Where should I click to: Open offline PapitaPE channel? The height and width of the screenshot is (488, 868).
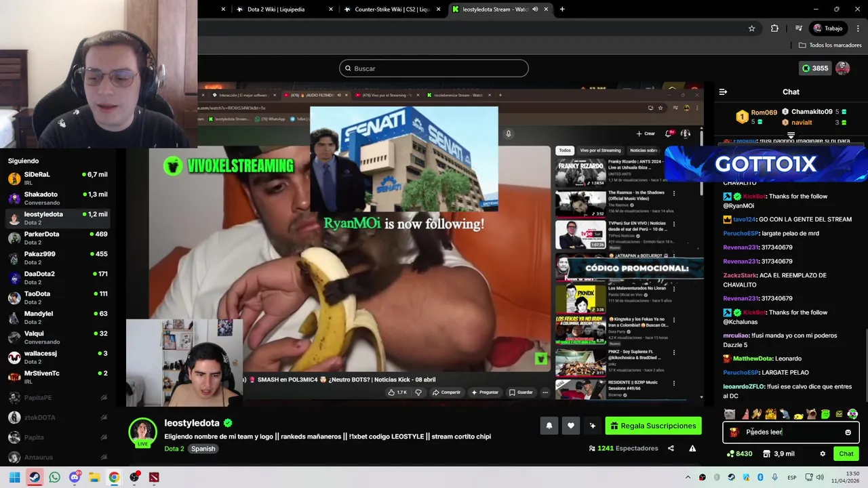58,398
